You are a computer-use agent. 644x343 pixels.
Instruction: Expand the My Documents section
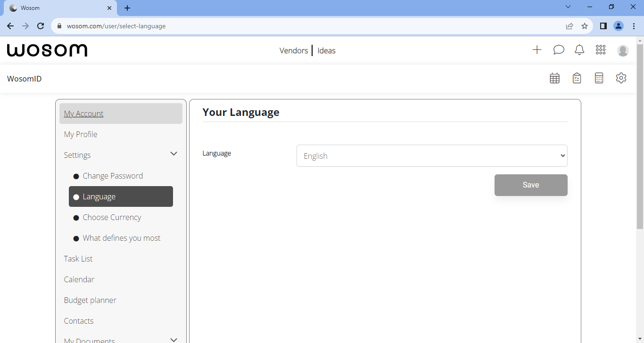[173, 339]
